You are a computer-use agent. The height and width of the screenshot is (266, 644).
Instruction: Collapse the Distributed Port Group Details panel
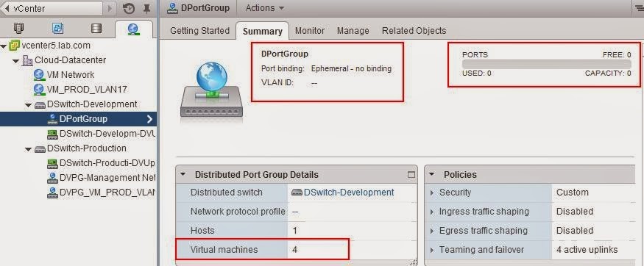(x=183, y=175)
